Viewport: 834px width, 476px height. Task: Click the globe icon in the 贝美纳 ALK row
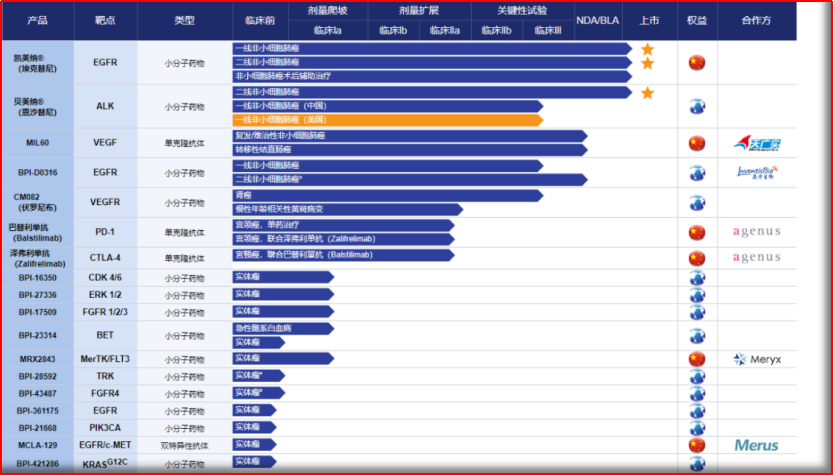point(697,106)
